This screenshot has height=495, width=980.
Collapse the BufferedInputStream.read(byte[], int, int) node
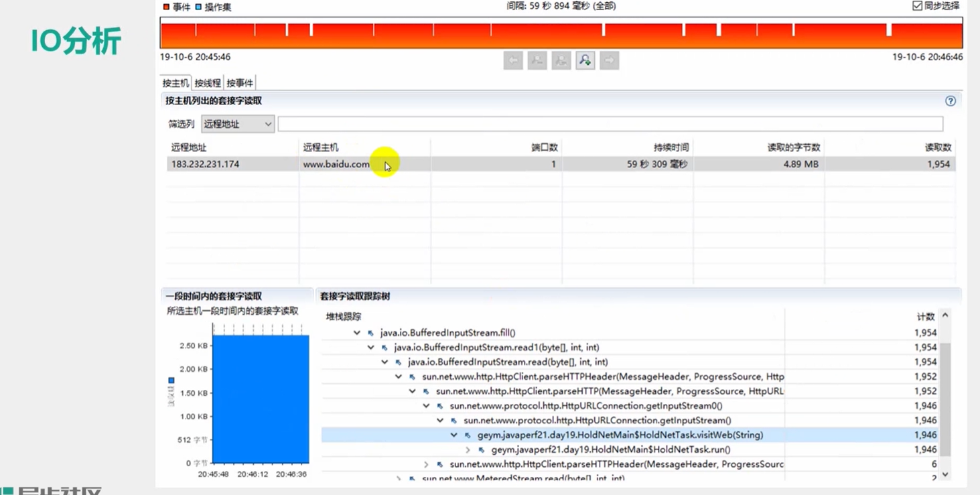384,362
